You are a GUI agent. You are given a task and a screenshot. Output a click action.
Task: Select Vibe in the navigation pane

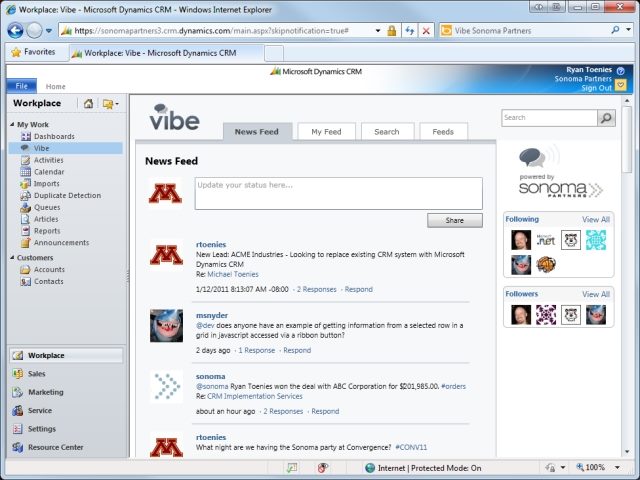(x=65, y=148)
